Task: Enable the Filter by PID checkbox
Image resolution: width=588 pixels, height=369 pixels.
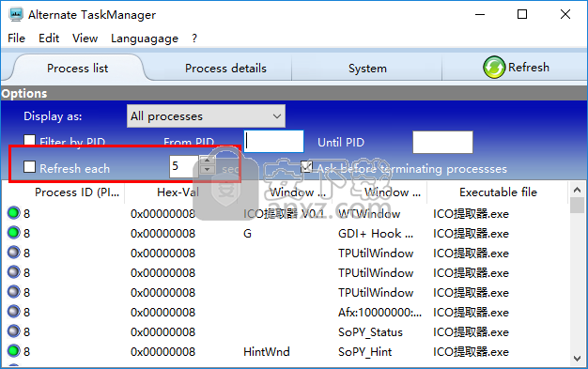Action: coord(30,140)
